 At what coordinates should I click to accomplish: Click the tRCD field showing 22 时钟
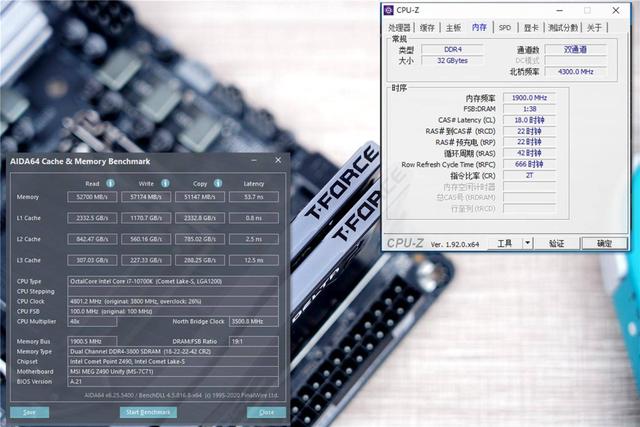[x=529, y=131]
